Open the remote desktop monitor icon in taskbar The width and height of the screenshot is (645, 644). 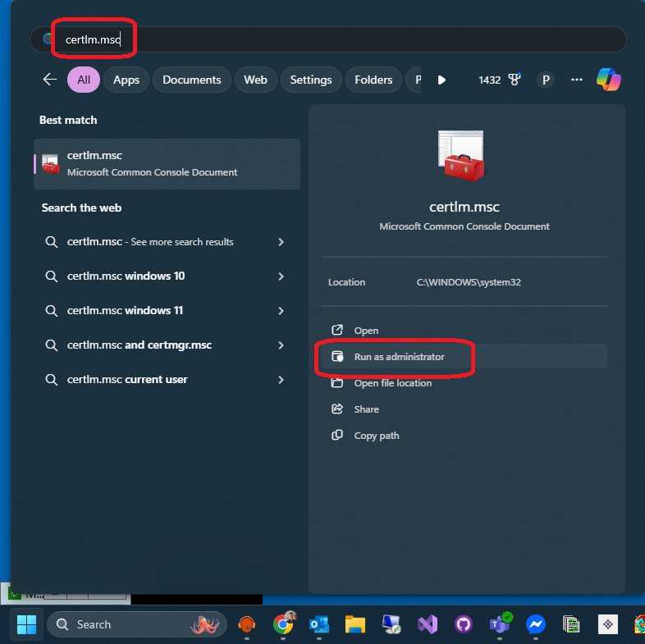click(x=391, y=624)
